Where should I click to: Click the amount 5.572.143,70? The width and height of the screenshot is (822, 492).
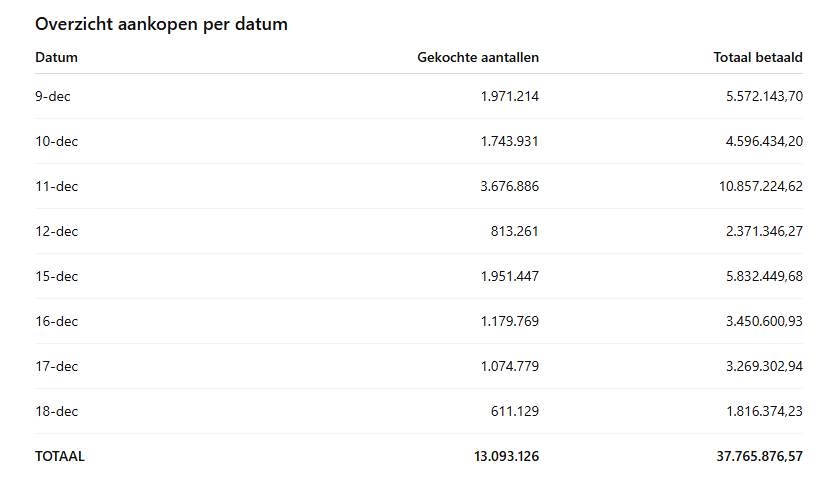(763, 96)
